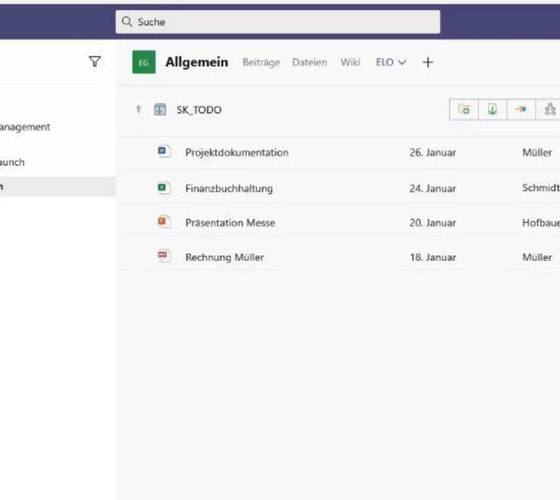
Task: Switch to the Dateien tab
Action: (x=309, y=62)
